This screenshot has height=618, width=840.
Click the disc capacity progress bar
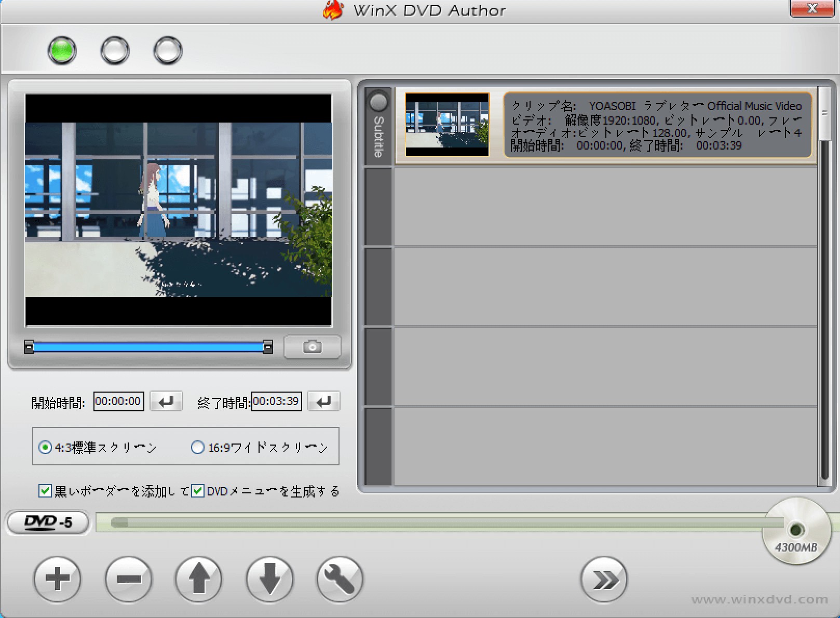pyautogui.click(x=431, y=522)
